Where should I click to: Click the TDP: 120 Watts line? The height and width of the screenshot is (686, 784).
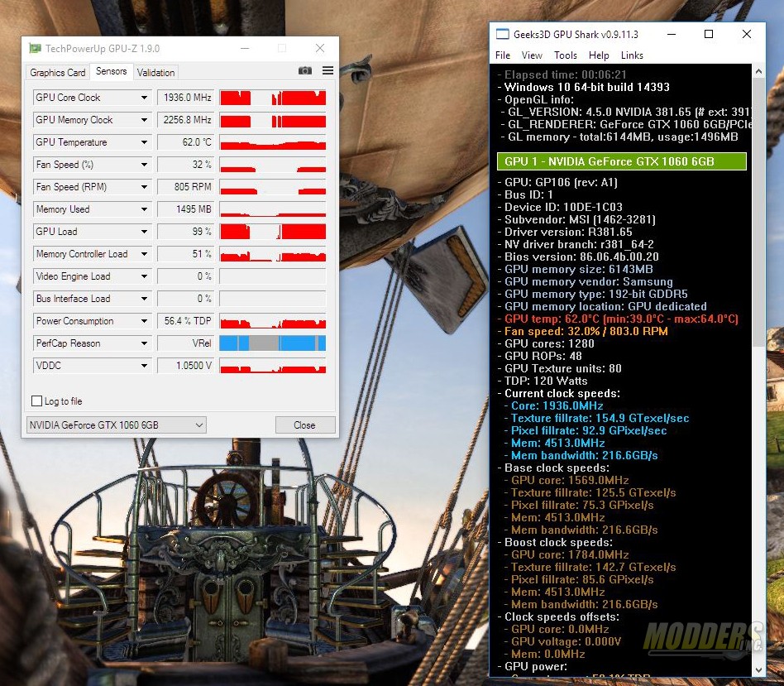point(543,381)
